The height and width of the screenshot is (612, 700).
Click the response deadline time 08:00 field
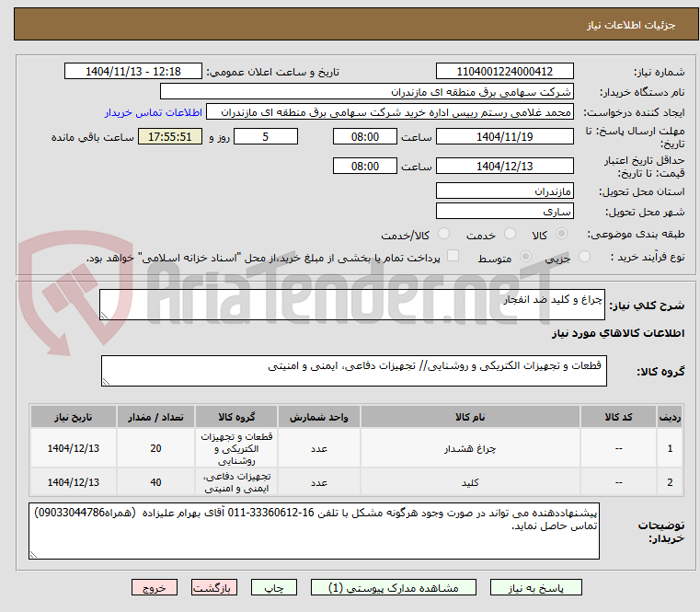(365, 136)
